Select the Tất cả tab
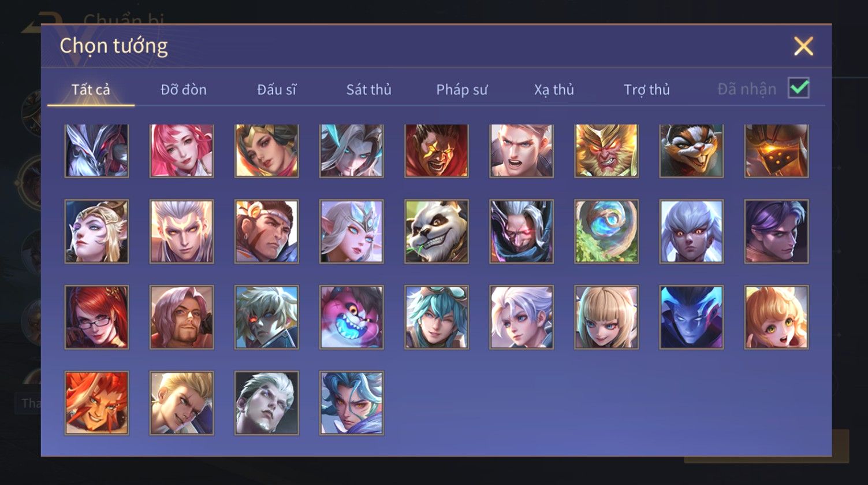The height and width of the screenshot is (485, 868). (x=91, y=90)
